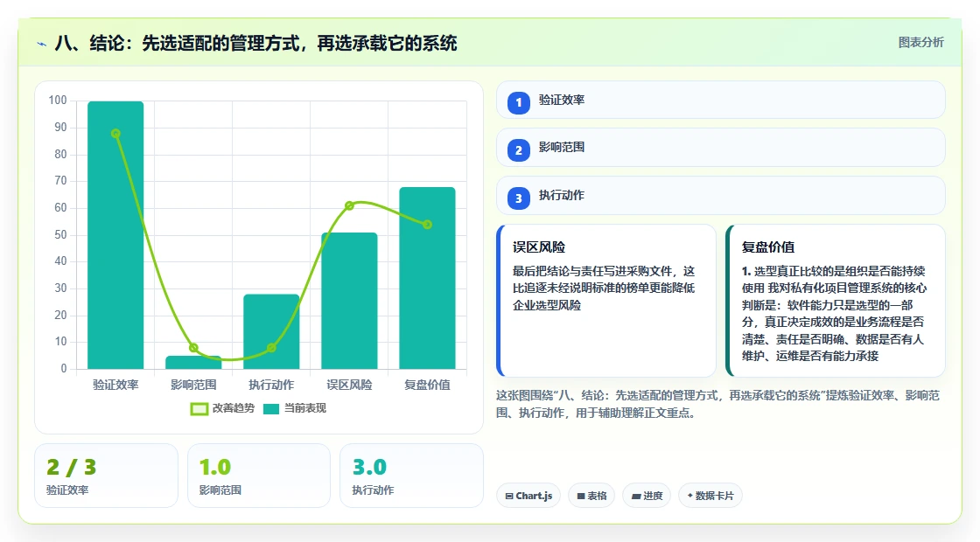Toggle the 改善趋势 legend swatch
The image size is (980, 542).
tap(199, 409)
